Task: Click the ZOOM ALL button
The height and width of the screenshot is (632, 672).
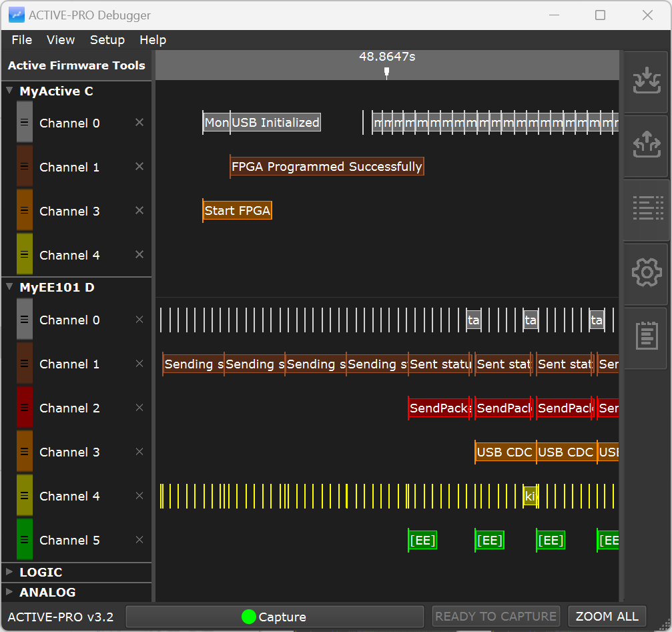Action: click(x=607, y=616)
